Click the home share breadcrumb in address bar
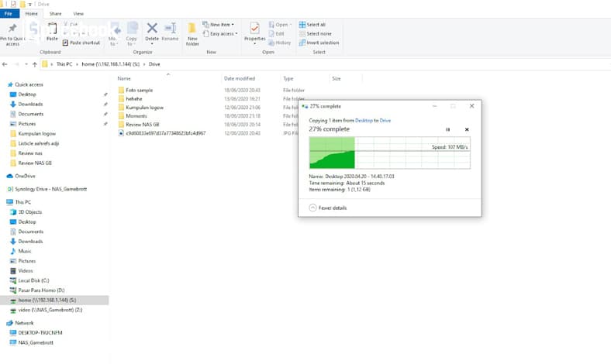The height and width of the screenshot is (364, 611). point(110,64)
